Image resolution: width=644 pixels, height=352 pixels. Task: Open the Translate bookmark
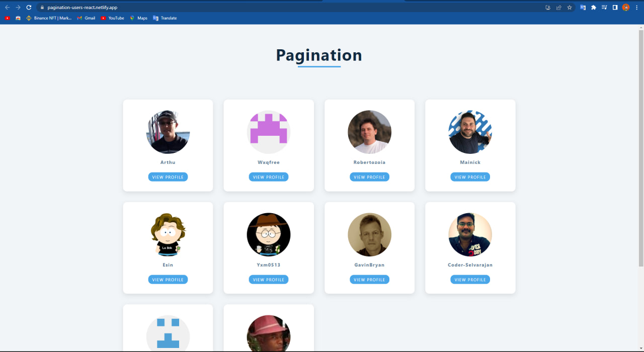pyautogui.click(x=165, y=18)
